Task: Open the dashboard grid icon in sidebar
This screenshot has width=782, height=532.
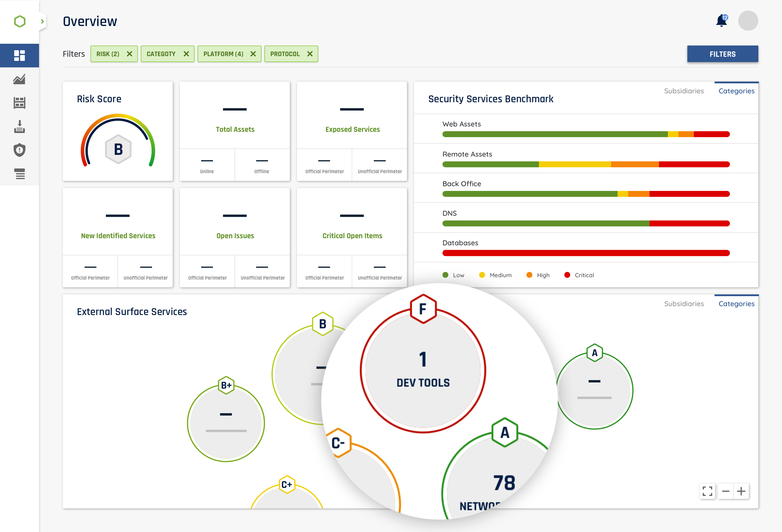Action: [x=20, y=56]
